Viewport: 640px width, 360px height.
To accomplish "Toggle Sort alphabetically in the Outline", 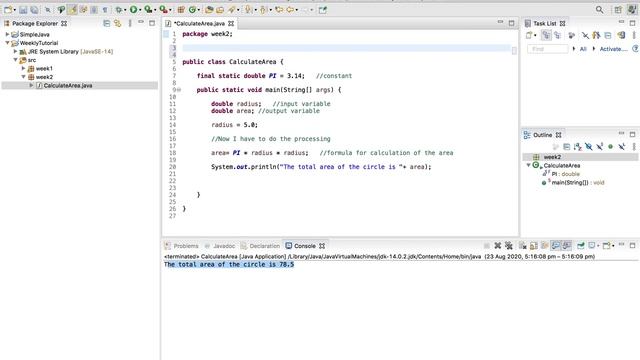I will tap(578, 147).
